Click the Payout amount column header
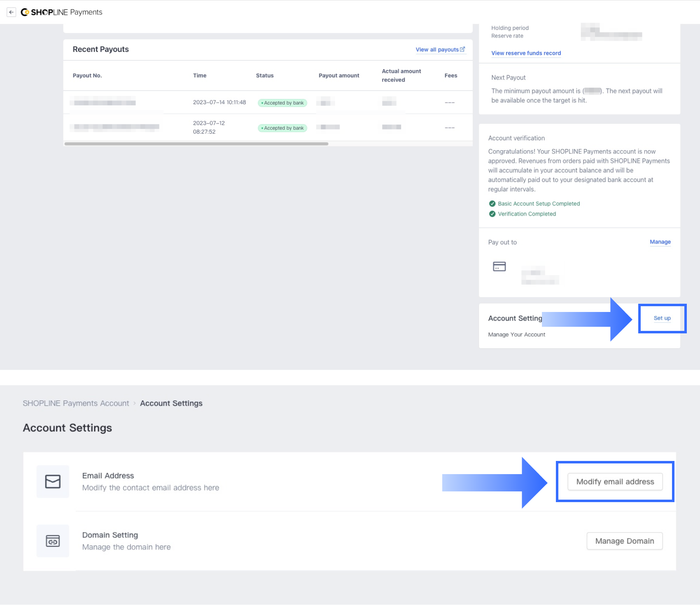The image size is (700, 605). pos(339,75)
